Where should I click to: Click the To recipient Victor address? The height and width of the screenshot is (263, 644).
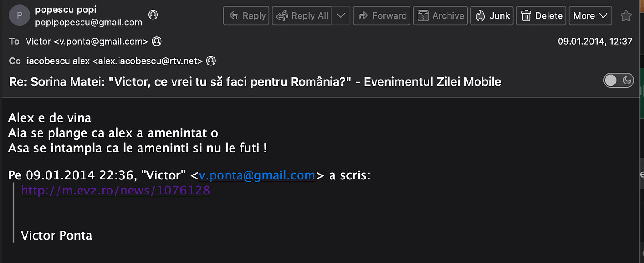tap(87, 42)
